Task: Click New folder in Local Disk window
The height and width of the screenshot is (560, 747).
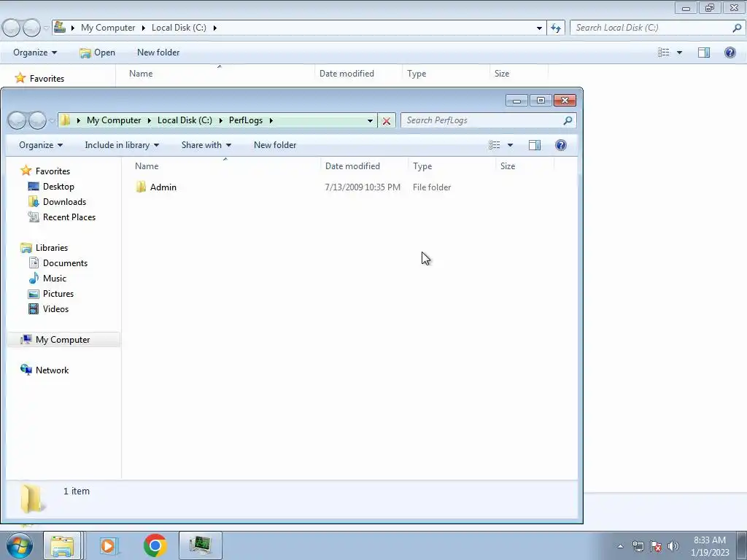Action: click(158, 52)
